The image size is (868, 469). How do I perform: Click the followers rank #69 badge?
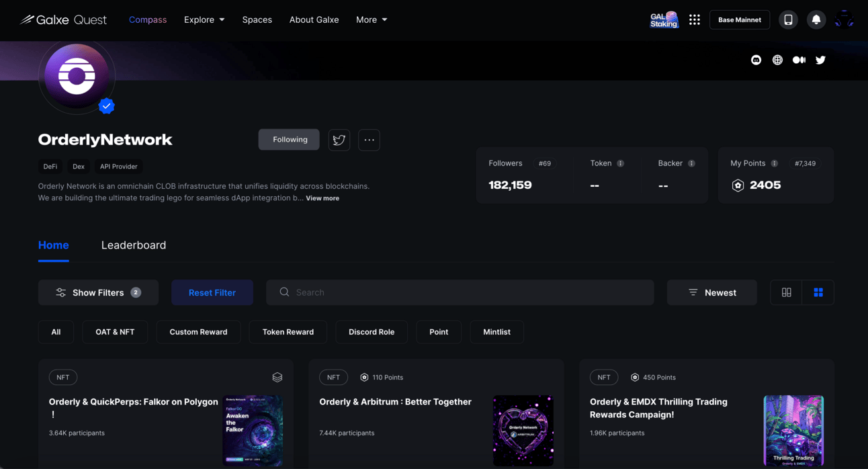[x=544, y=163]
